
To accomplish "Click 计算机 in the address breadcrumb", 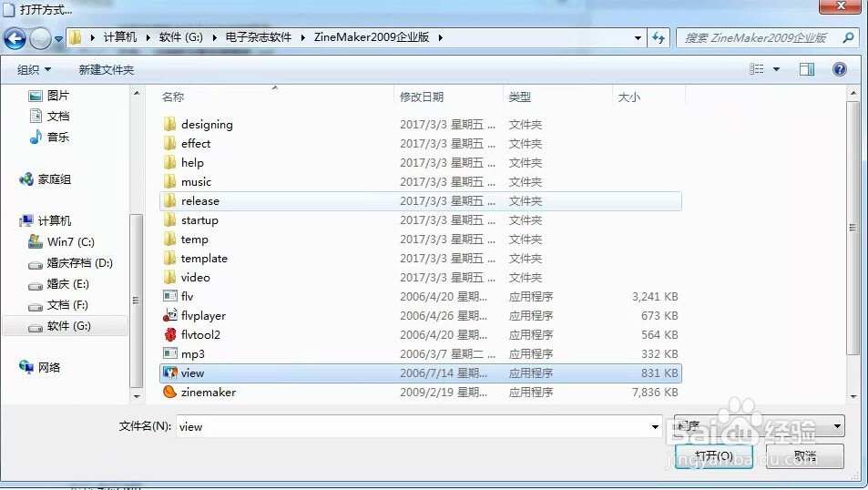I will [119, 37].
